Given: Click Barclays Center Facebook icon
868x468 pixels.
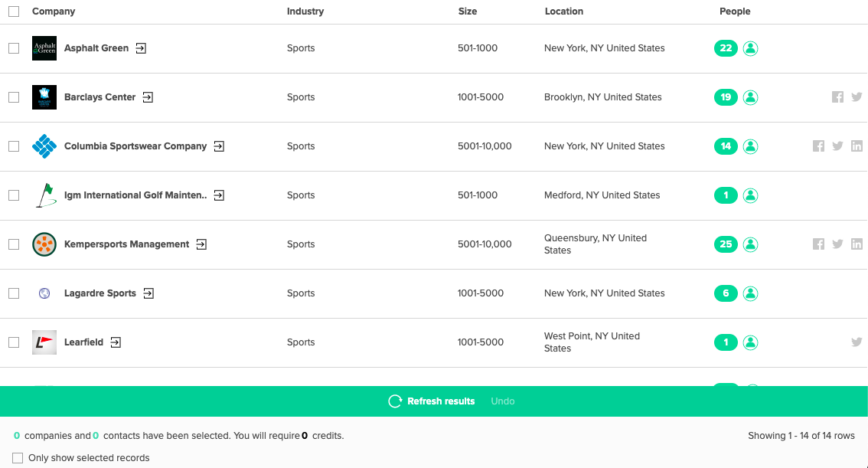Looking at the screenshot, I should pos(837,97).
